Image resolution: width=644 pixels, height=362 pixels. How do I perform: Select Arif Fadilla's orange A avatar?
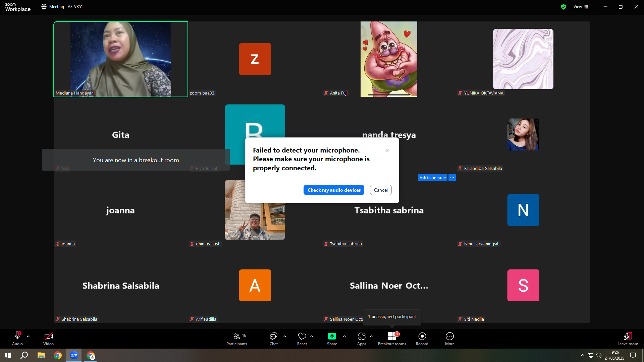tap(255, 285)
